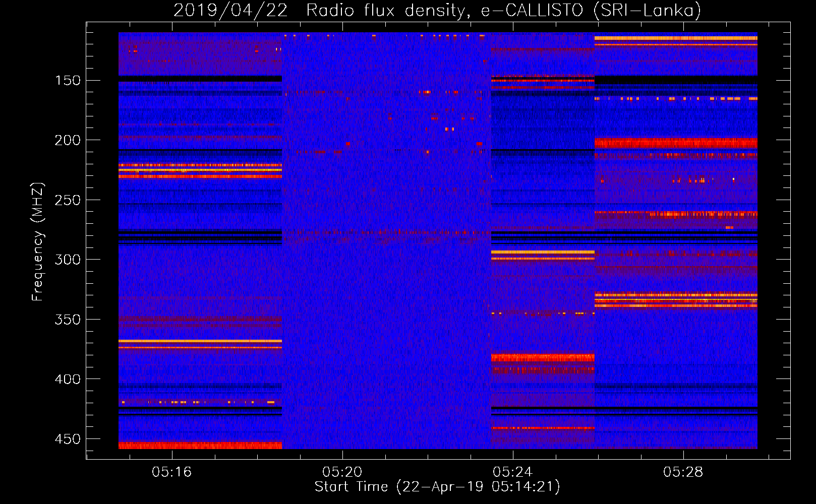Click the 05:20 time tick label
The image size is (816, 504).
342,472
